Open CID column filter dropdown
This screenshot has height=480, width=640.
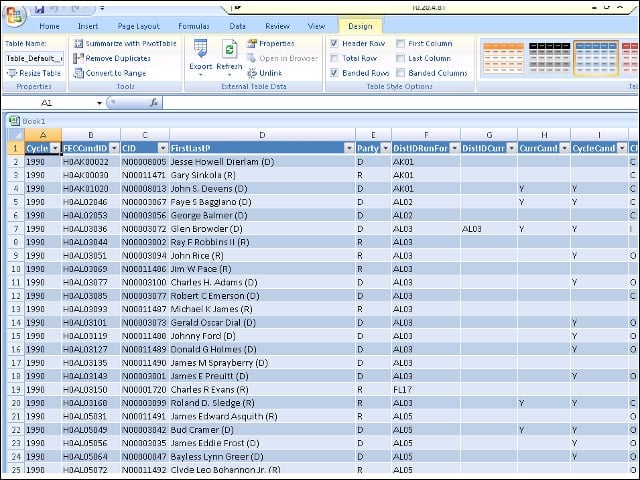click(163, 148)
